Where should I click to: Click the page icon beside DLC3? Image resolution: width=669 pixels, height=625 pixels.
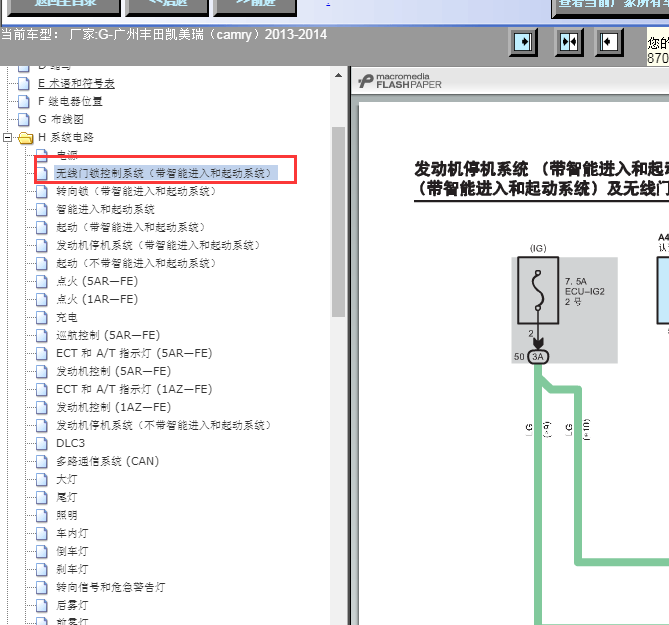tap(42, 443)
